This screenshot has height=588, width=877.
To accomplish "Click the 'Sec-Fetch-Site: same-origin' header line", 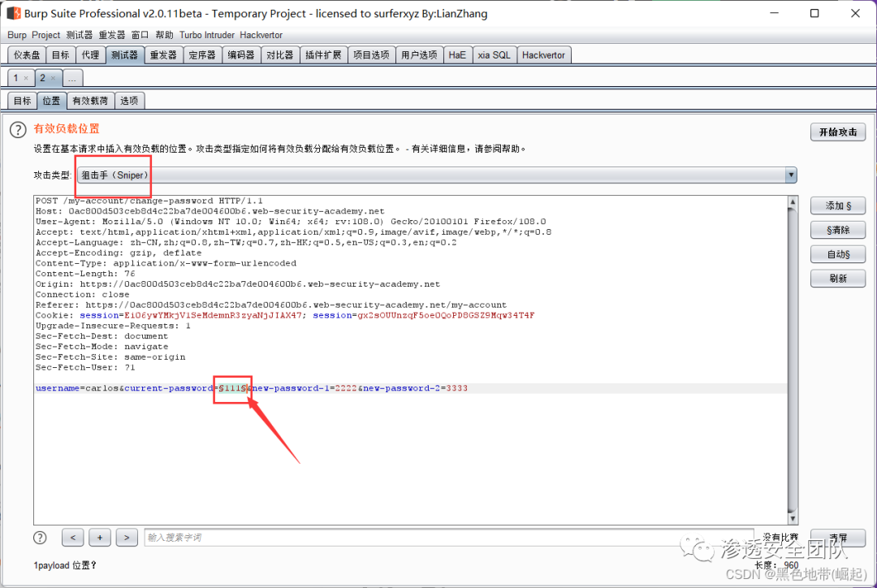I will [110, 357].
